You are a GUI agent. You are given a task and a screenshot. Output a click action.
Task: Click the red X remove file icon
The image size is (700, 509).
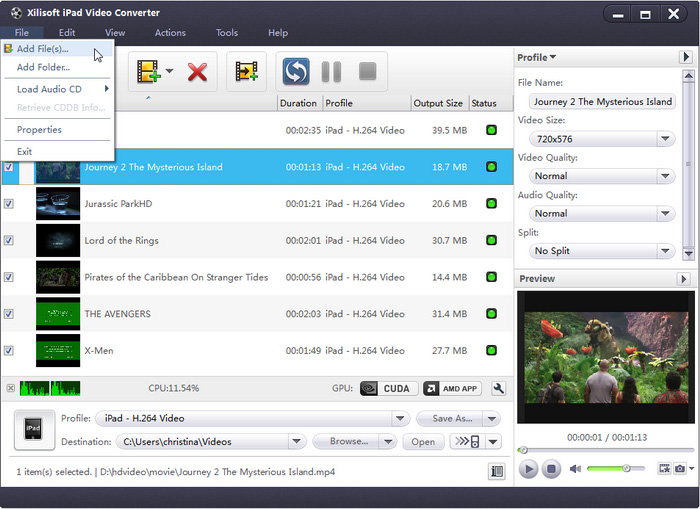click(197, 71)
